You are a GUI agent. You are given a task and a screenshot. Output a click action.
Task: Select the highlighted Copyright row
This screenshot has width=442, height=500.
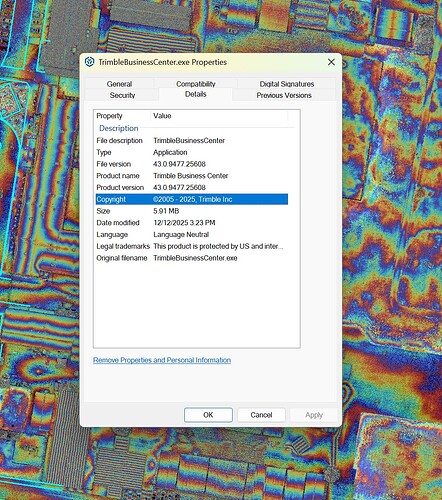click(192, 199)
